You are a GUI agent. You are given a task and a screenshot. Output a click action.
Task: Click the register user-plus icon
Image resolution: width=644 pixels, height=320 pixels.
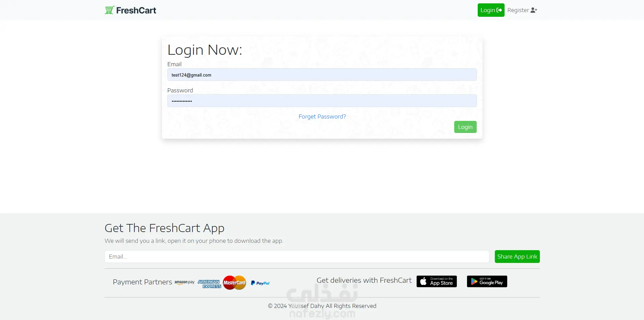coord(534,10)
